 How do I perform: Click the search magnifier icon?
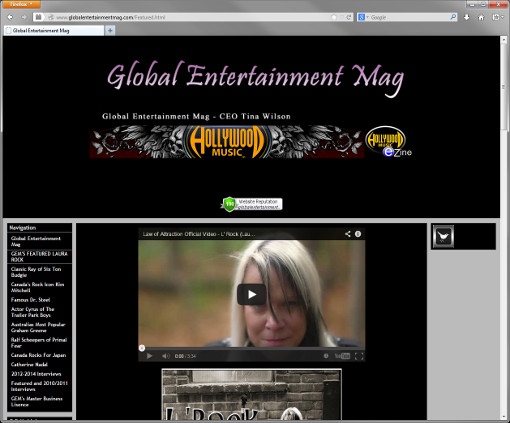click(x=453, y=17)
